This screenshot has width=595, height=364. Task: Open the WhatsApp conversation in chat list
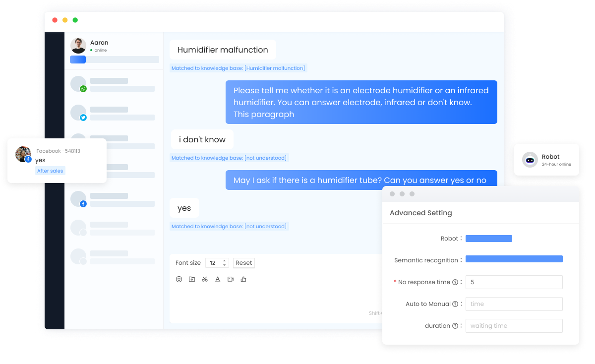[x=114, y=84]
